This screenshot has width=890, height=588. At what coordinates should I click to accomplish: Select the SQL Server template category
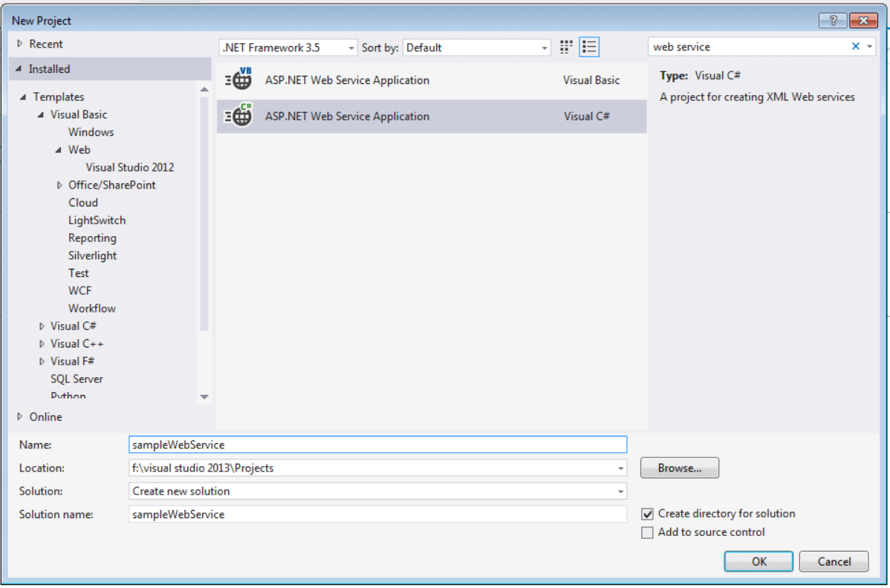[x=77, y=379]
